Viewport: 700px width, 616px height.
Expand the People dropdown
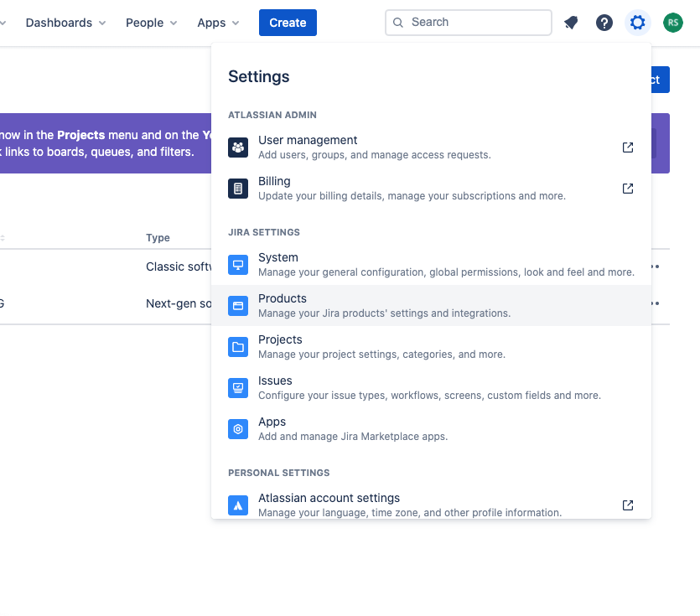(x=152, y=23)
